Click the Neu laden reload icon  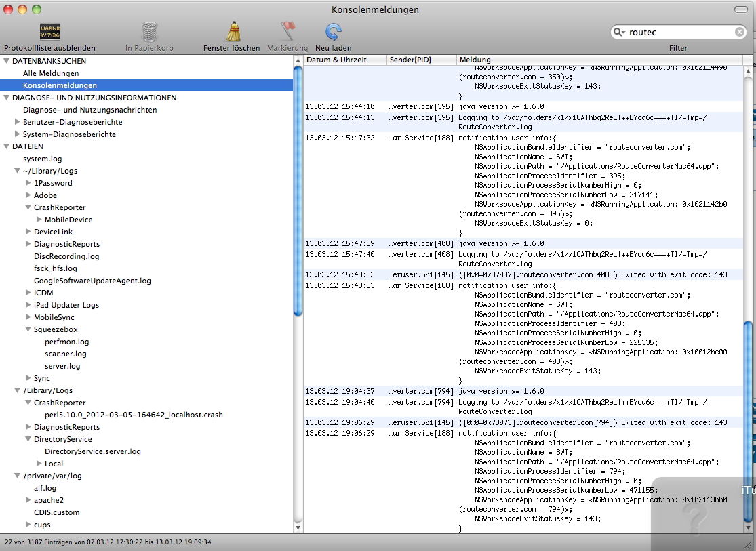click(333, 32)
